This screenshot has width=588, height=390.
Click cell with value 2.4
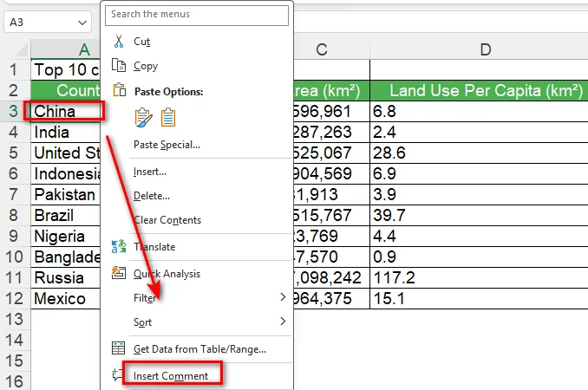click(x=479, y=132)
